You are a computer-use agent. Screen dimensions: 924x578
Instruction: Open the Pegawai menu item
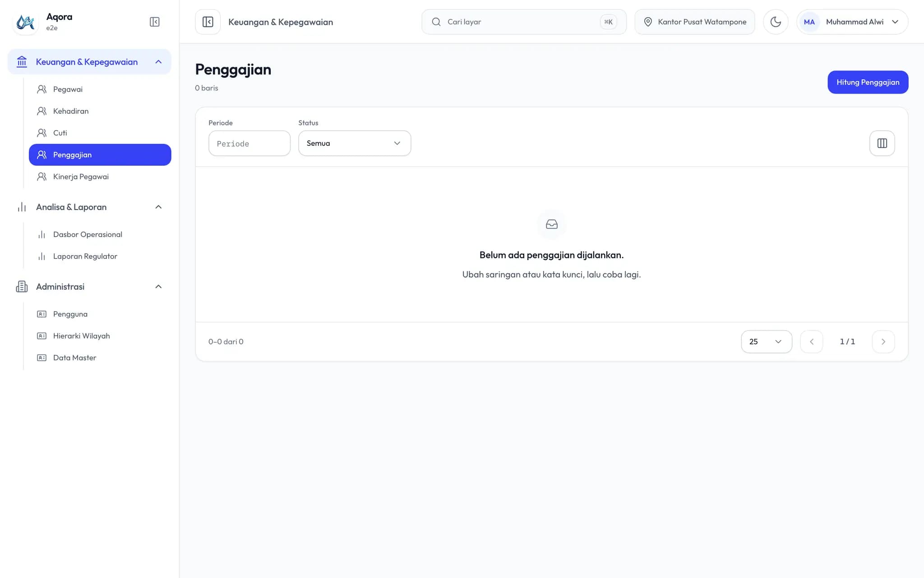100,89
